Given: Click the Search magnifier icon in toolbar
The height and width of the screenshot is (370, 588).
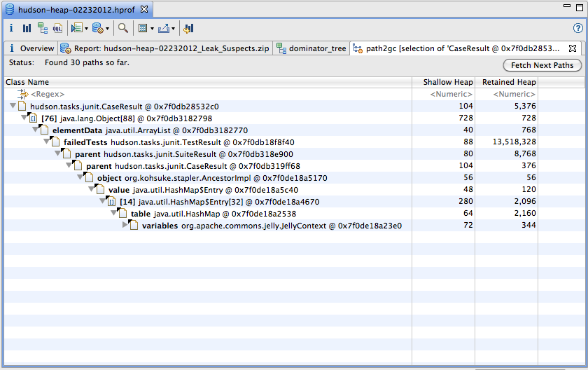Looking at the screenshot, I should 122,29.
